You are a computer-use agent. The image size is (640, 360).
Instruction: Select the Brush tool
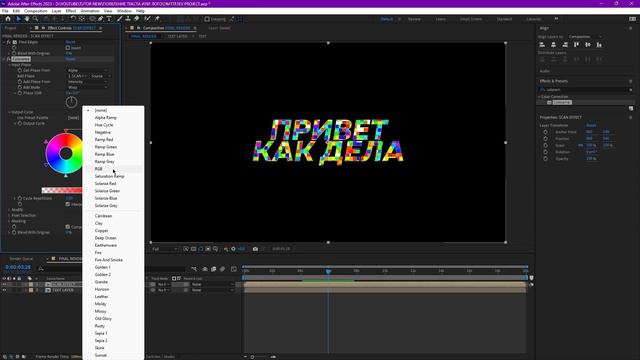(x=120, y=19)
